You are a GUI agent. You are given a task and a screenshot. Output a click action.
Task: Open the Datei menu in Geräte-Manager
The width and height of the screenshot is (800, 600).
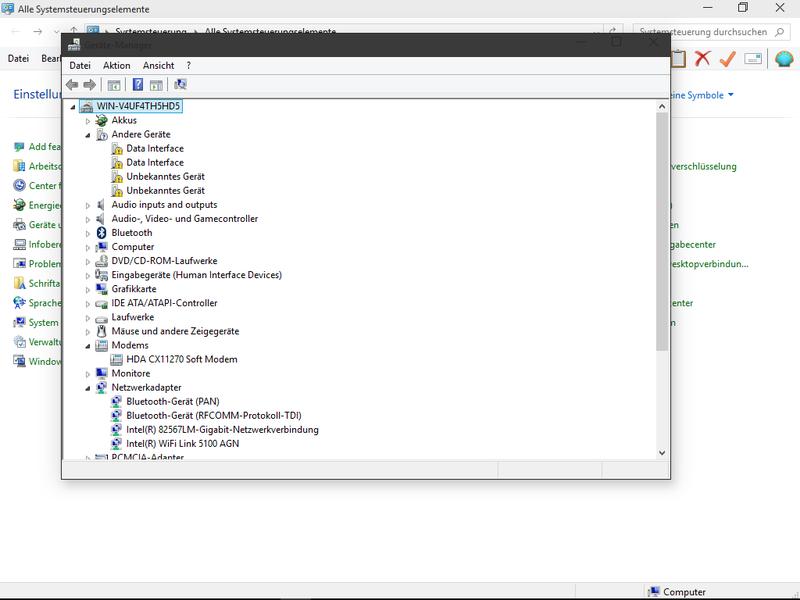point(79,66)
